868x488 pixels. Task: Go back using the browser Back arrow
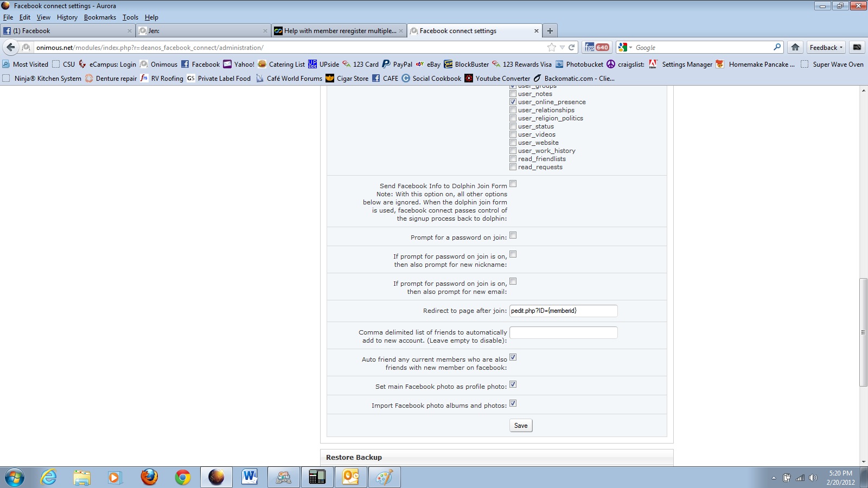click(11, 47)
